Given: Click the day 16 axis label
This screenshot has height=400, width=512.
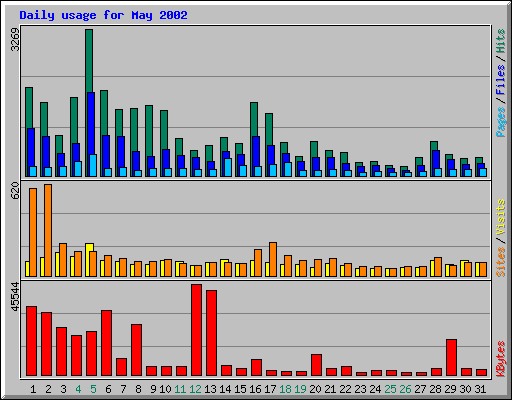Looking at the screenshot, I should tap(255, 389).
